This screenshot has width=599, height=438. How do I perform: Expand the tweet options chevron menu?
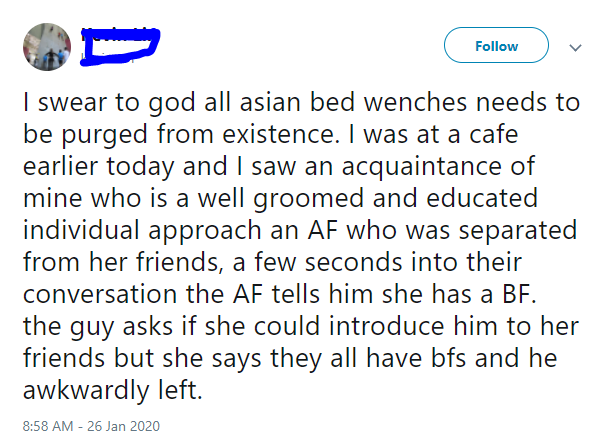click(575, 48)
